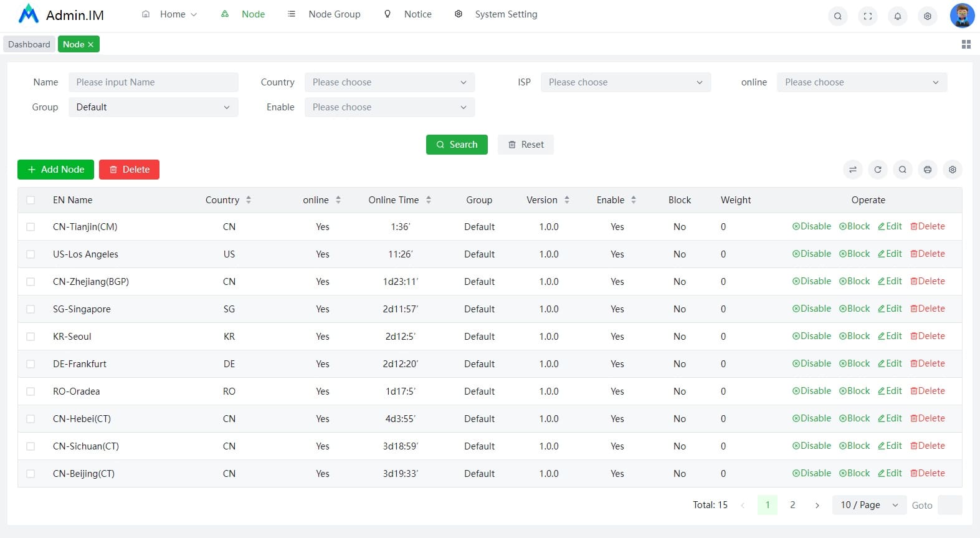Open the table column settings gear icon
The width and height of the screenshot is (980, 538).
point(952,170)
